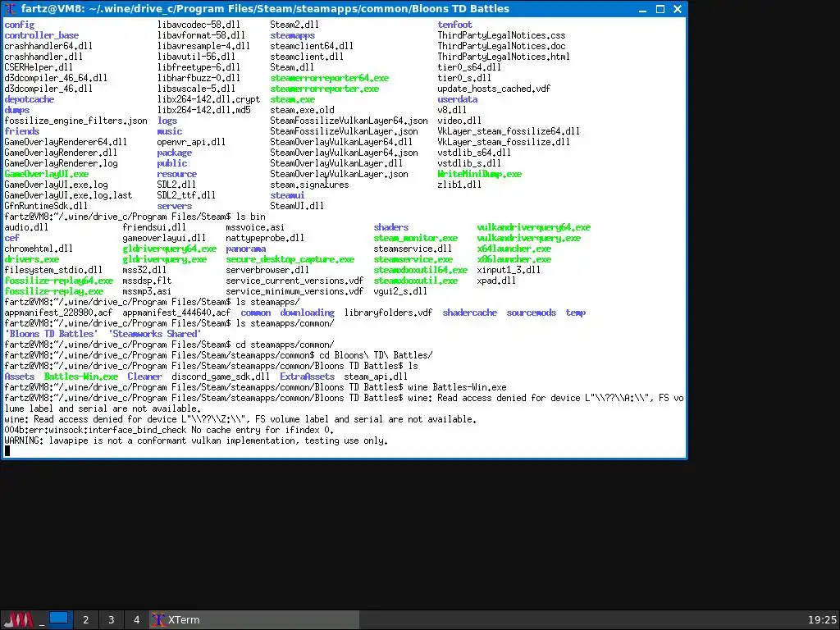This screenshot has width=840, height=630.
Task: Click the 'config' directory name
Action: click(x=20, y=25)
